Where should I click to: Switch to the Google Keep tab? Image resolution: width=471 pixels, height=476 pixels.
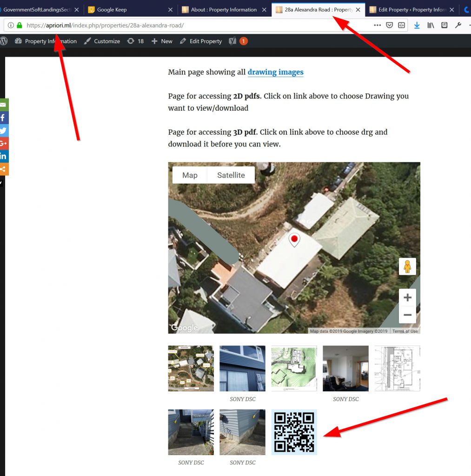coord(112,10)
